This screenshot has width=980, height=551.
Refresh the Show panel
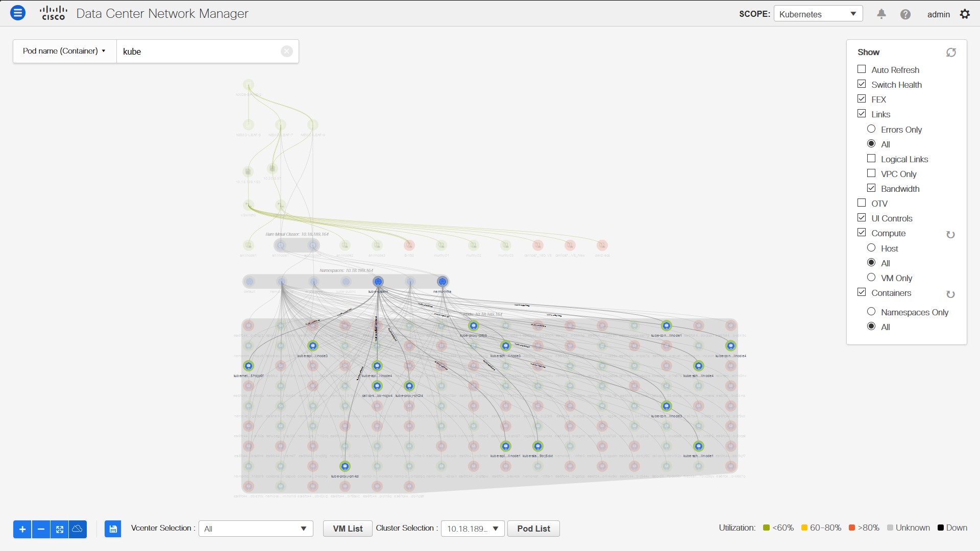(x=951, y=53)
